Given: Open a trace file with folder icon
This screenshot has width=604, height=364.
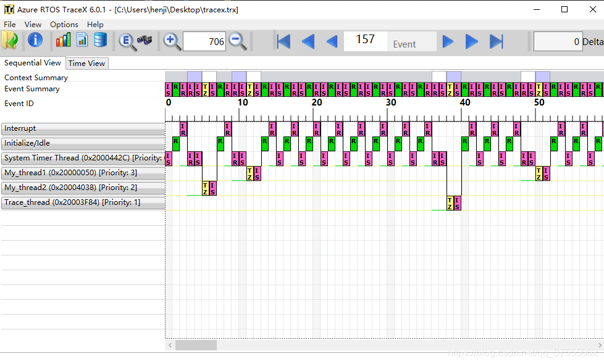Looking at the screenshot, I should pyautogui.click(x=10, y=40).
